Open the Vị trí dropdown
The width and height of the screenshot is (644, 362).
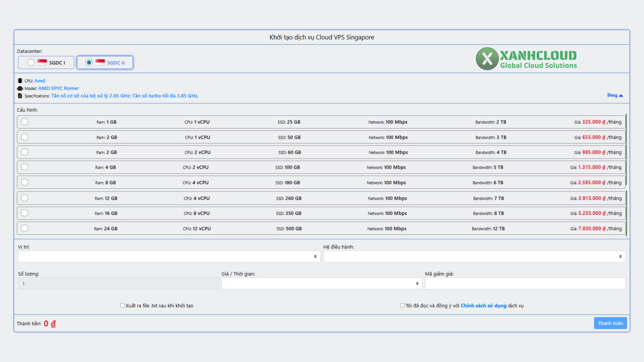pyautogui.click(x=169, y=256)
